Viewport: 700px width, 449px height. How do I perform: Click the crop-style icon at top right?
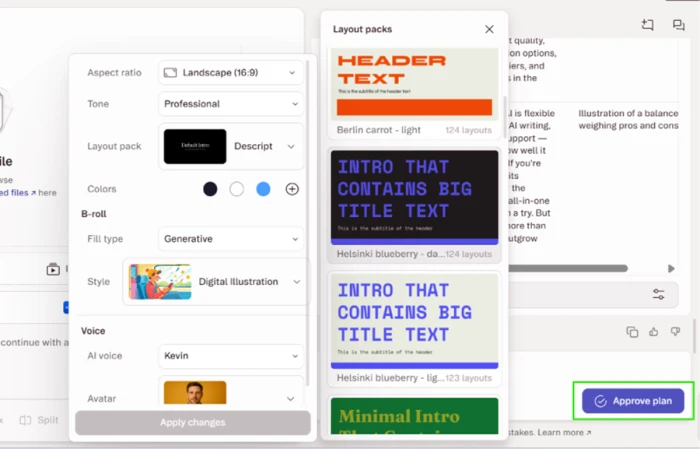point(648,25)
